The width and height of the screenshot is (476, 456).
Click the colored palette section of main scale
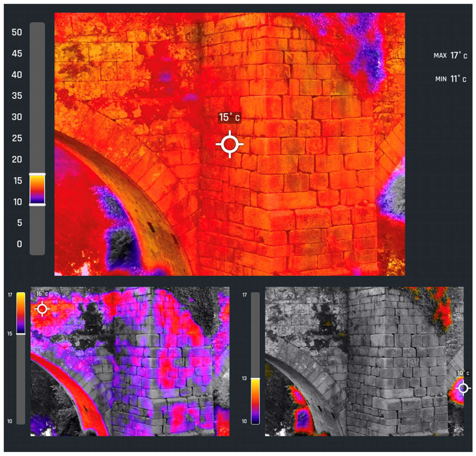(x=37, y=189)
